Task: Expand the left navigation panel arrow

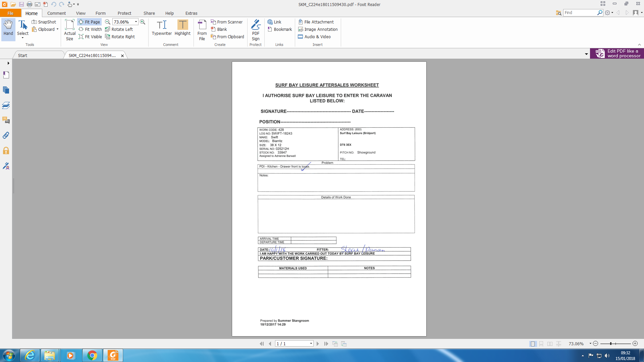Action: [x=8, y=63]
